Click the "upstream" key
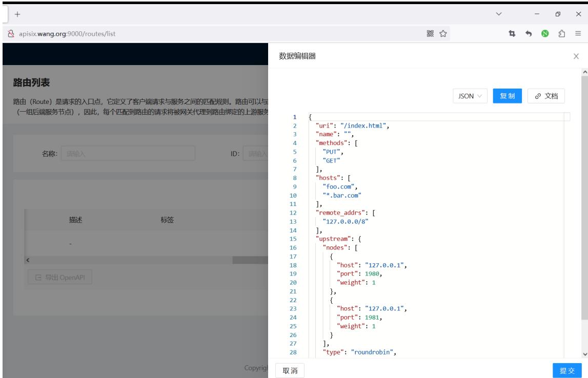Screen dimensions: 588x378 (333, 239)
